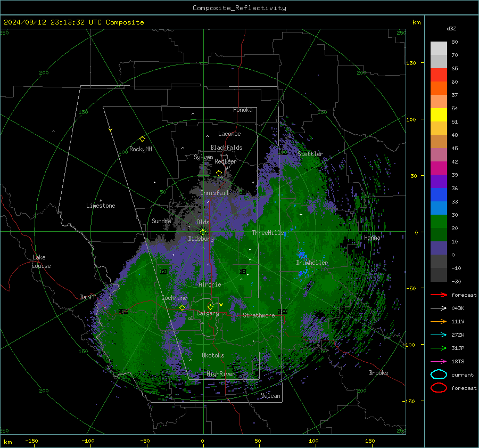Image resolution: width=479 pixels, height=448 pixels.
Task: Click the Sylvan label
Action: click(203, 157)
